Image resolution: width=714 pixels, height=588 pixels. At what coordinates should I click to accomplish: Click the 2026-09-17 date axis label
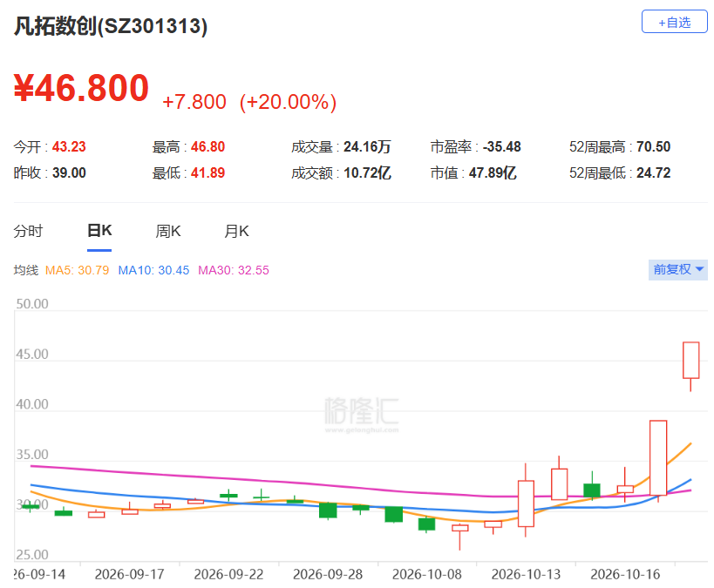click(129, 574)
